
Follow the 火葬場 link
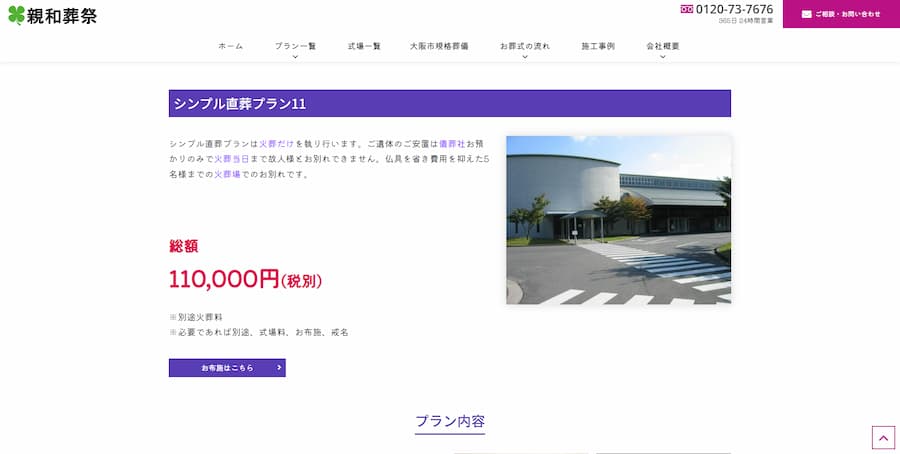tap(227, 174)
